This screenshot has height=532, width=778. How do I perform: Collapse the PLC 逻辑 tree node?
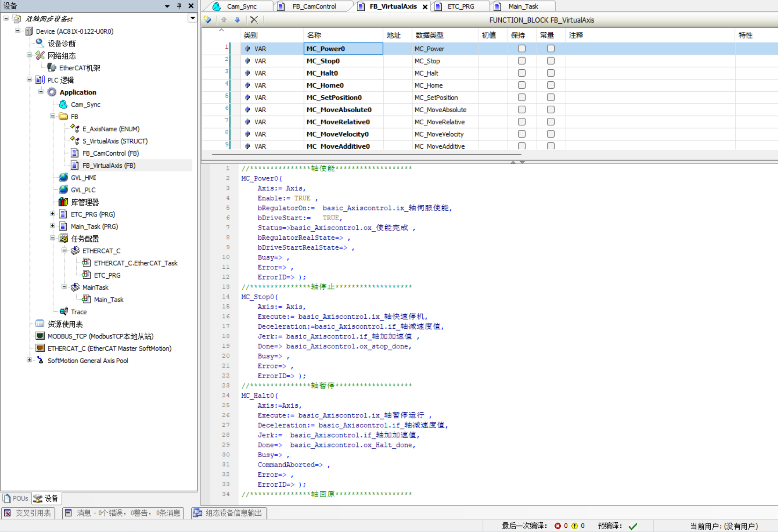click(x=29, y=79)
